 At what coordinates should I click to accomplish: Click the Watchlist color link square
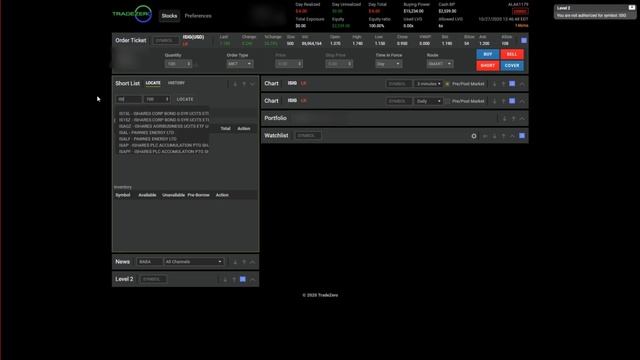pyautogui.click(x=522, y=136)
